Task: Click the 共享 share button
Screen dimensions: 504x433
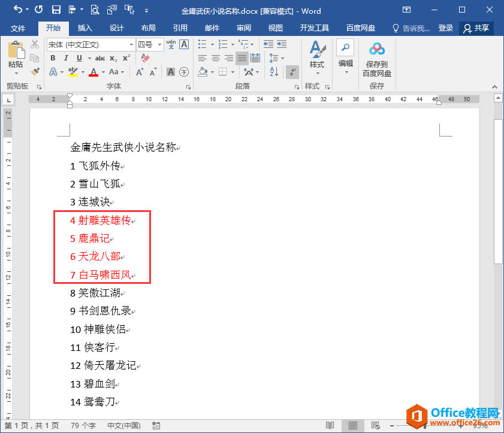Action: pyautogui.click(x=476, y=28)
